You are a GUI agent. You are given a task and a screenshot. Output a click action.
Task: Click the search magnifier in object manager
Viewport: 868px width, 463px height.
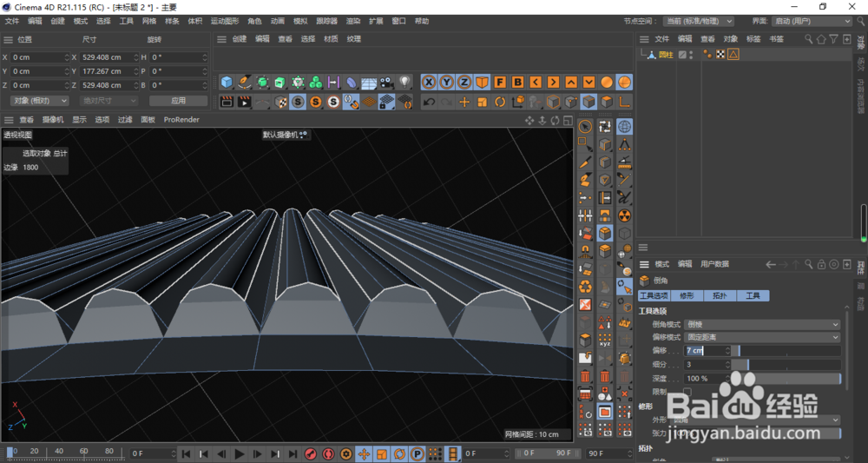809,39
